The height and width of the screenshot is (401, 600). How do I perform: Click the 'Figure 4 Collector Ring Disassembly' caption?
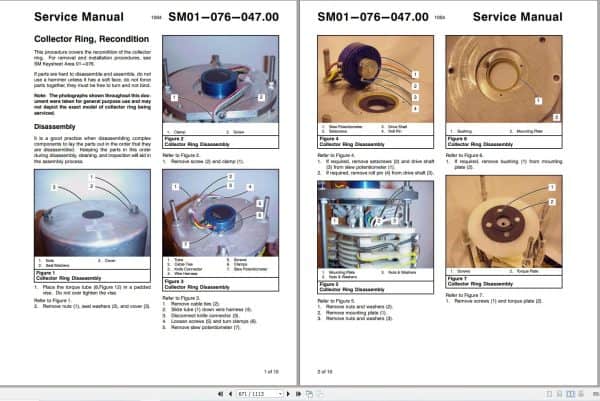pos(352,142)
